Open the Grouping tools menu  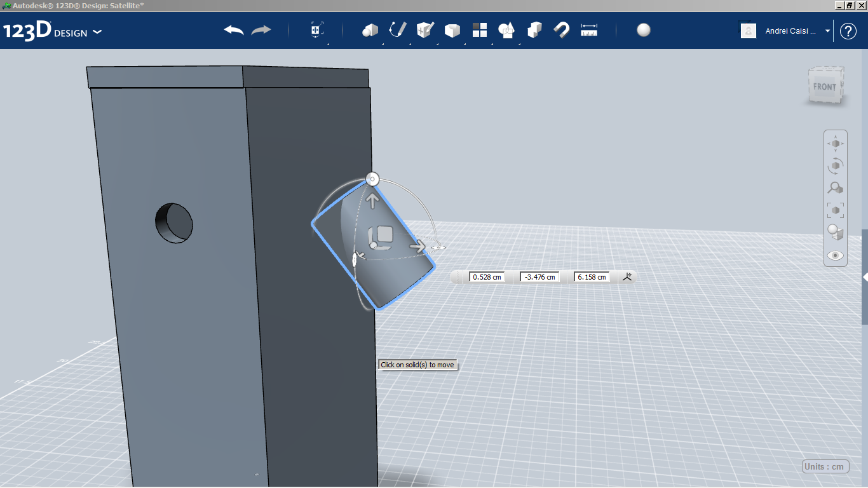click(507, 30)
